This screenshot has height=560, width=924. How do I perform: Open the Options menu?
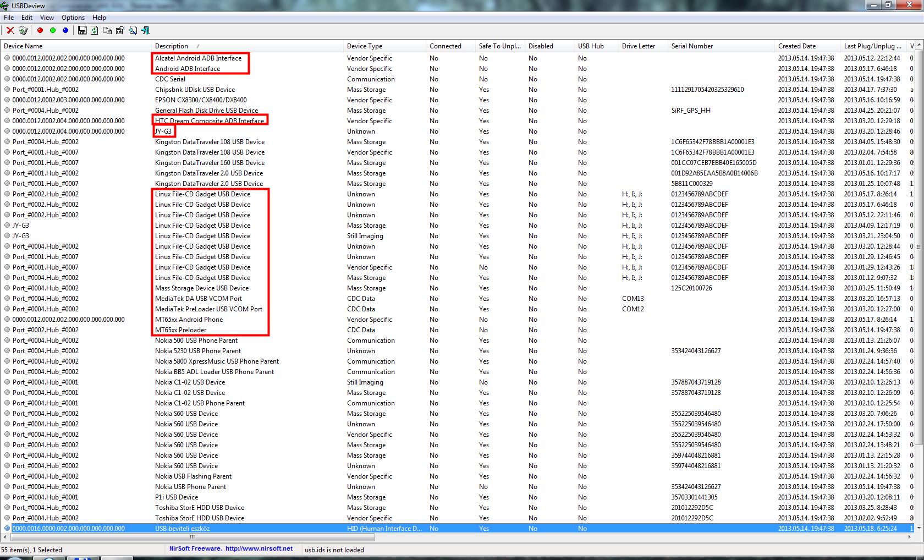pos(73,18)
